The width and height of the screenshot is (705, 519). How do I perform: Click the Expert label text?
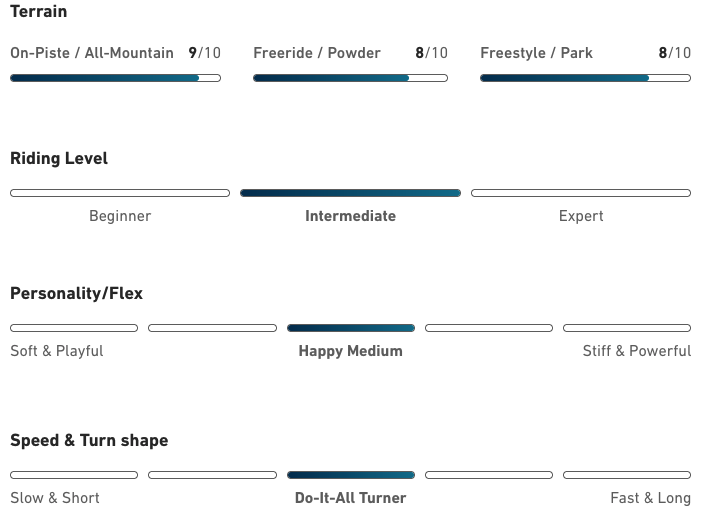(581, 216)
